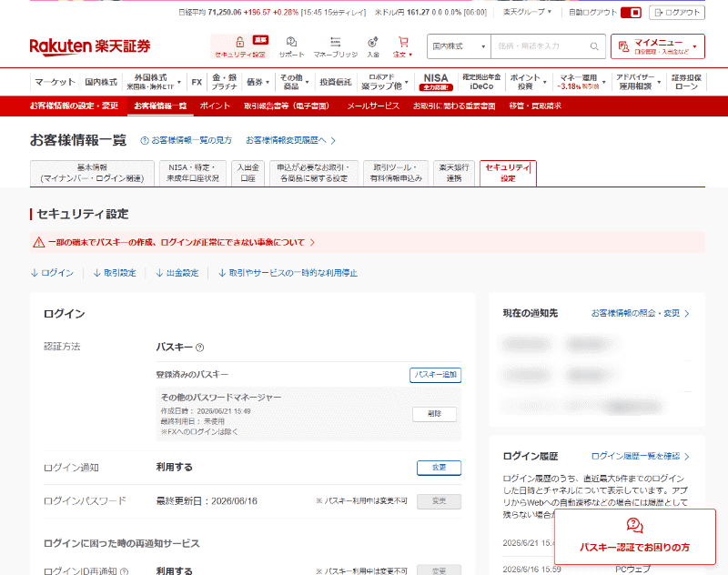Open the 国内株式 search category dropdown

(x=459, y=46)
